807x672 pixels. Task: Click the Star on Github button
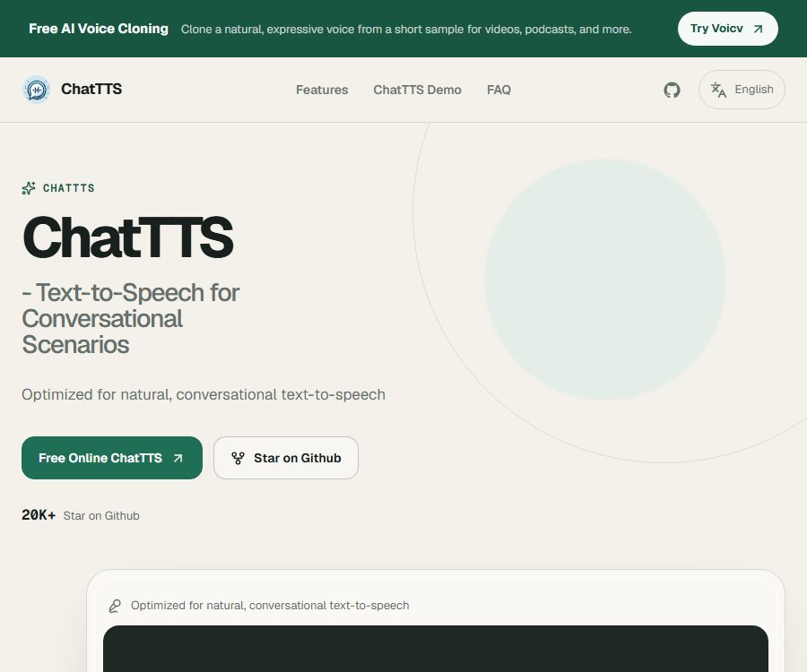click(286, 458)
